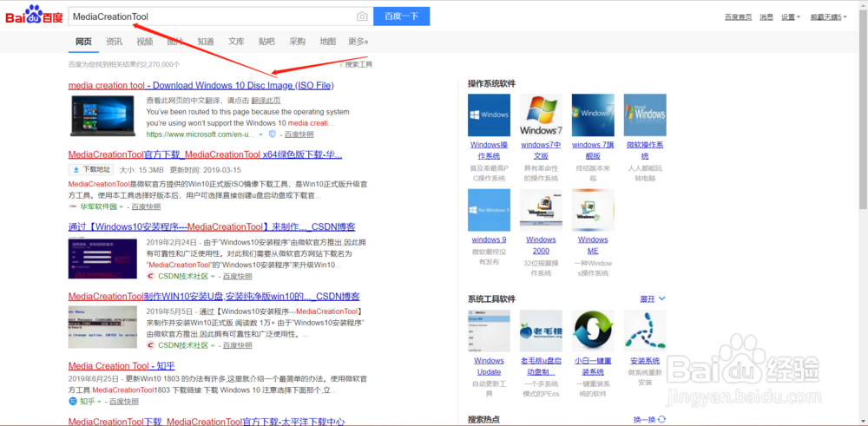The width and height of the screenshot is (868, 426).
Task: Open the 太平洋下载中心 result link
Action: tap(207, 422)
